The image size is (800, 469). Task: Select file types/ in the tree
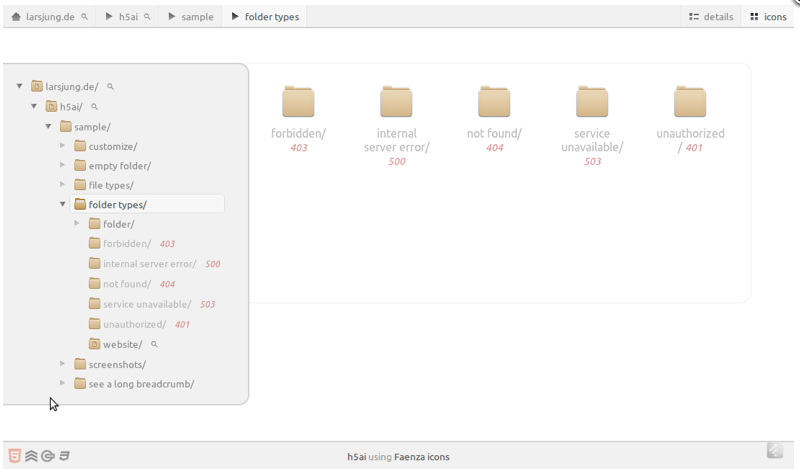click(x=110, y=185)
